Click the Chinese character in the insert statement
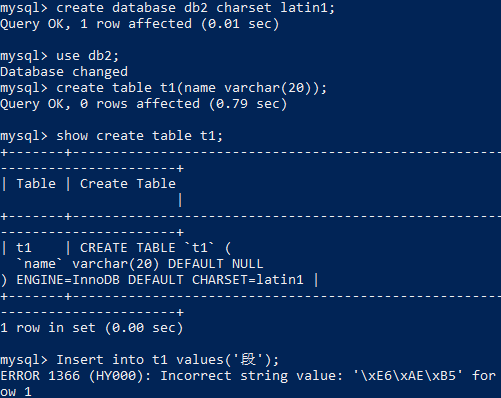The image size is (501, 398). point(248,360)
